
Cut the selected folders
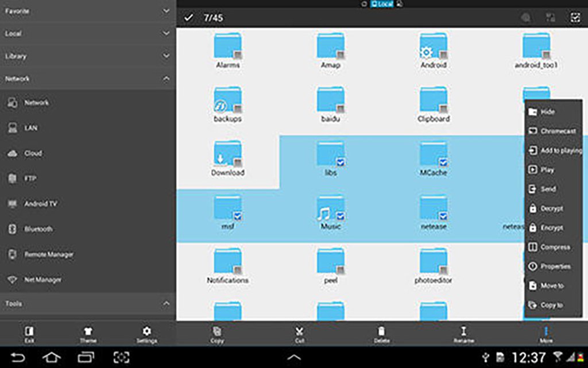click(x=299, y=334)
